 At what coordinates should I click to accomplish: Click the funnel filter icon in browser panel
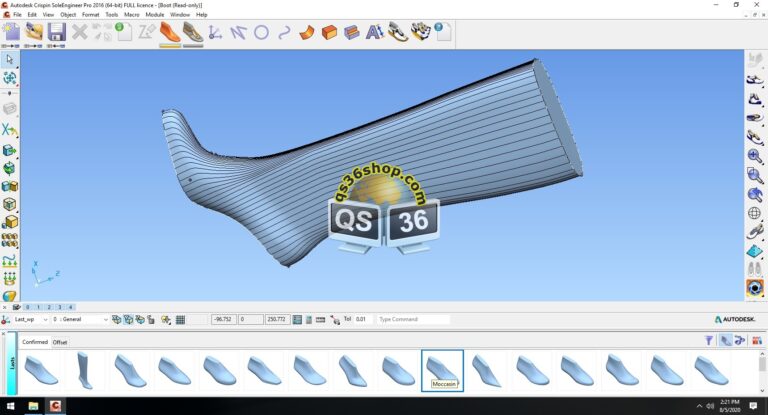709,340
